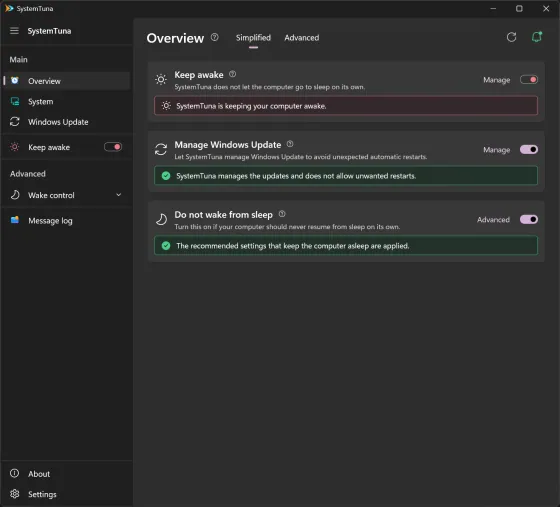Switch to the Advanced tab
560x507 pixels.
pyautogui.click(x=302, y=37)
